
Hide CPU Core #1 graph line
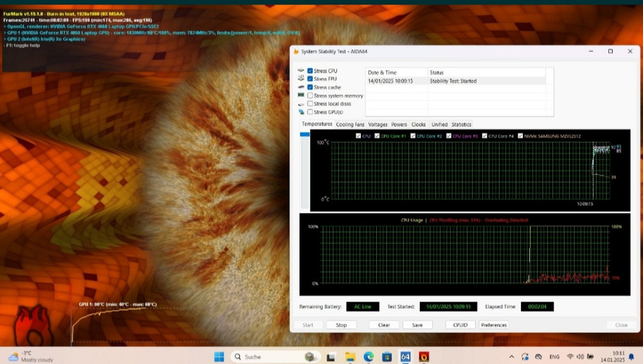click(x=377, y=136)
